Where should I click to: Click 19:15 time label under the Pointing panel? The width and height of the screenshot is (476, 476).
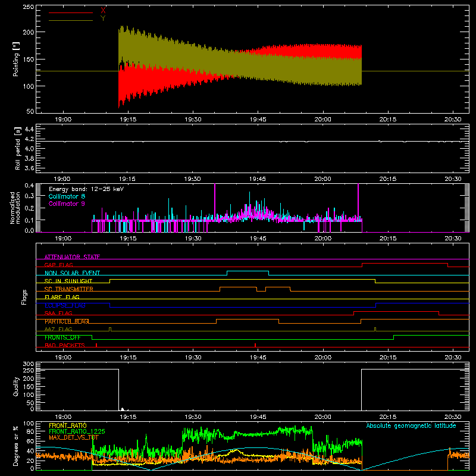coord(128,120)
